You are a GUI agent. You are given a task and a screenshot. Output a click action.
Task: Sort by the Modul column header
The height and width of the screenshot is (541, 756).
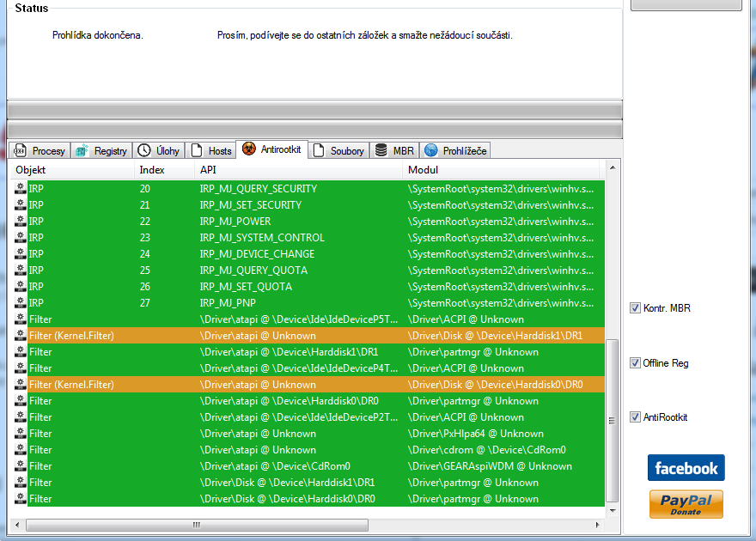pyautogui.click(x=502, y=170)
